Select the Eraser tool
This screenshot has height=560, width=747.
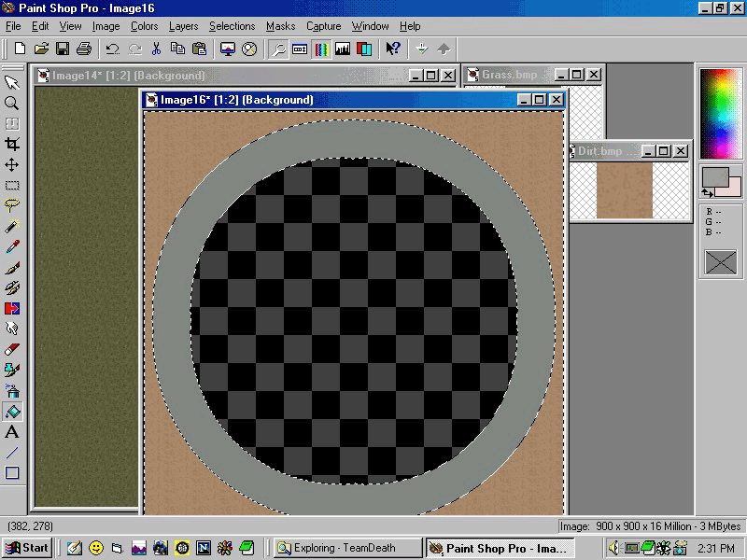tap(12, 350)
